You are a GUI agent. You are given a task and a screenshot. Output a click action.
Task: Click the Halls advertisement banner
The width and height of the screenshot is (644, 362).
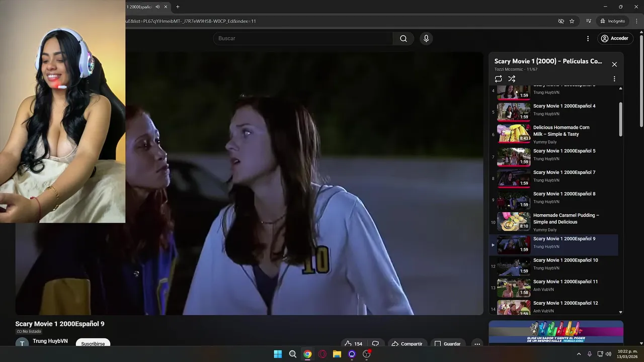556,332
